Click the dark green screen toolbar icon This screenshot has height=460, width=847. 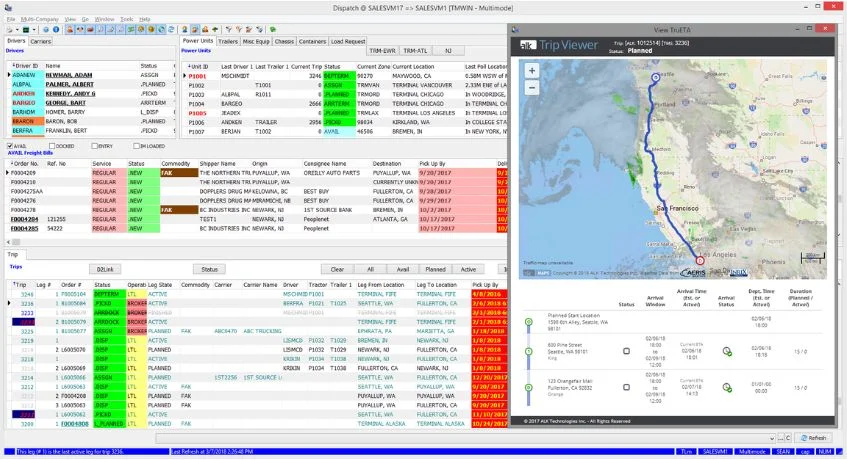click(26, 30)
